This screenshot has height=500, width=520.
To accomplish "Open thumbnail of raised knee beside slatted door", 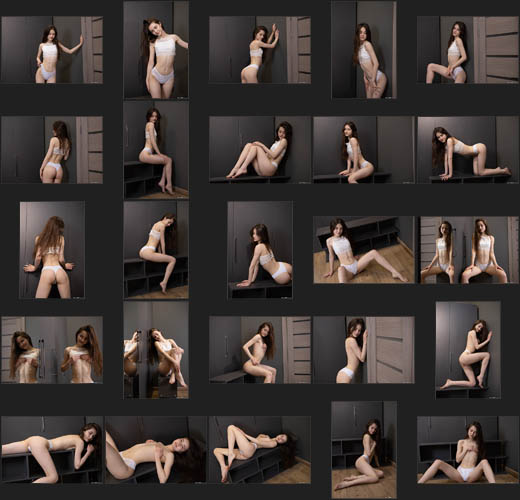I will (468, 50).
